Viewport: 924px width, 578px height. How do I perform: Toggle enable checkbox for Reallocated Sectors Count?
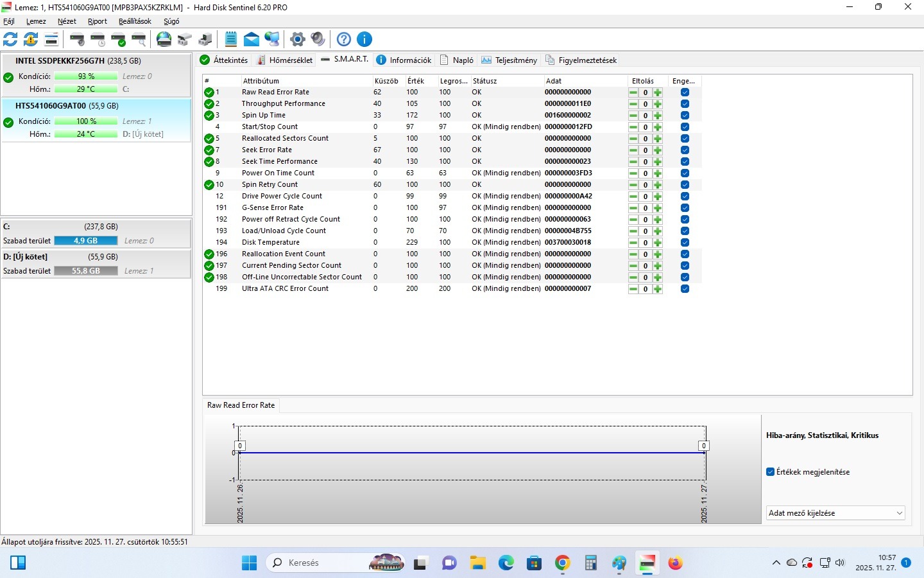click(x=685, y=139)
